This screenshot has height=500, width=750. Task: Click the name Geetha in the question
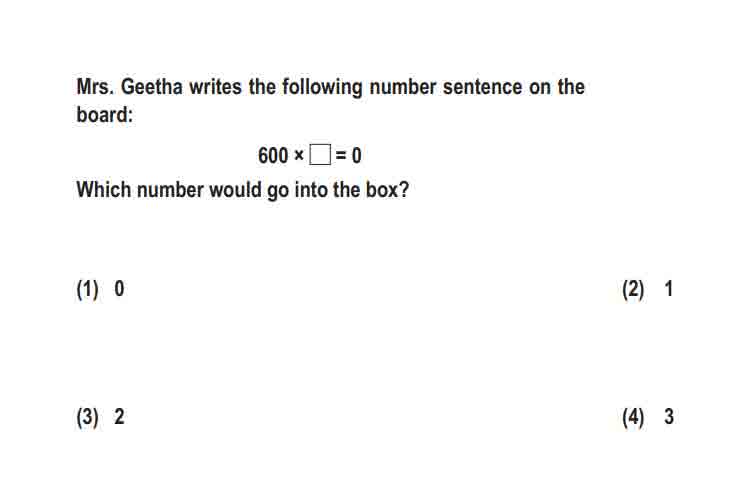[151, 87]
